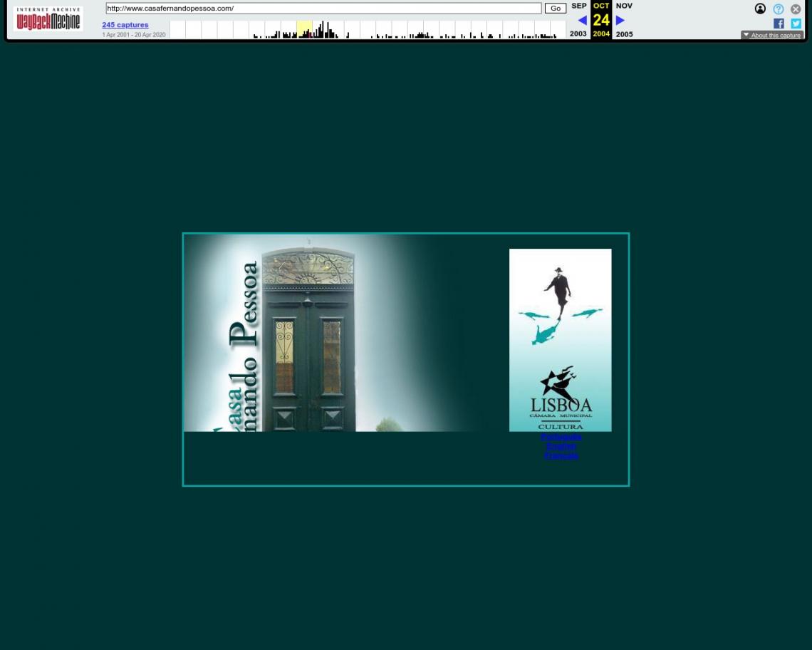Close the Wayback toolbar with X icon

tap(796, 9)
